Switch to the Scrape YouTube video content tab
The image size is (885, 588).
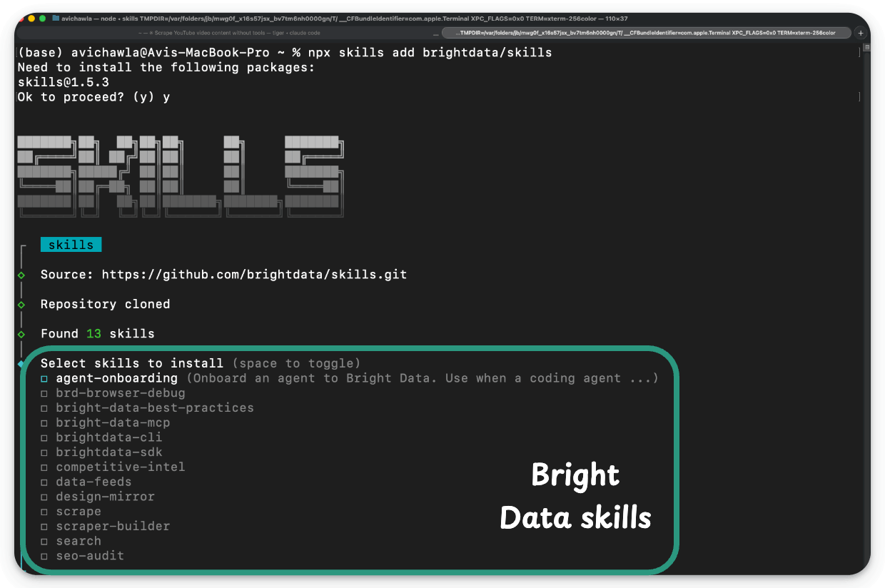(228, 33)
